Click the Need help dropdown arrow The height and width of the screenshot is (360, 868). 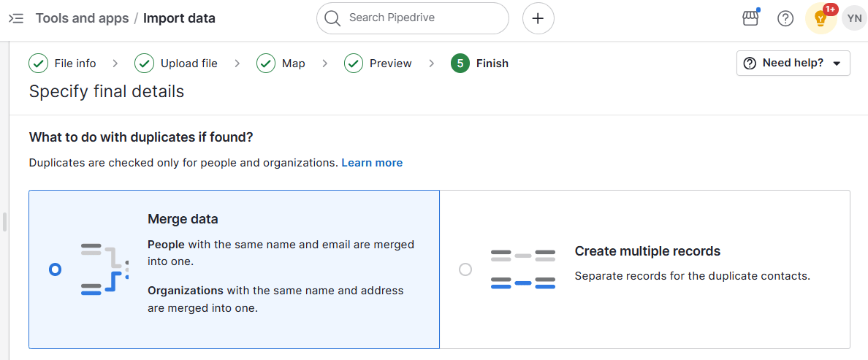click(837, 64)
